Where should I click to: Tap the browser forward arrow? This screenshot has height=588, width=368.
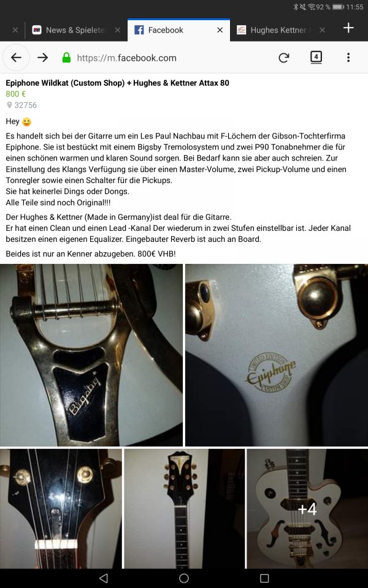coord(43,58)
